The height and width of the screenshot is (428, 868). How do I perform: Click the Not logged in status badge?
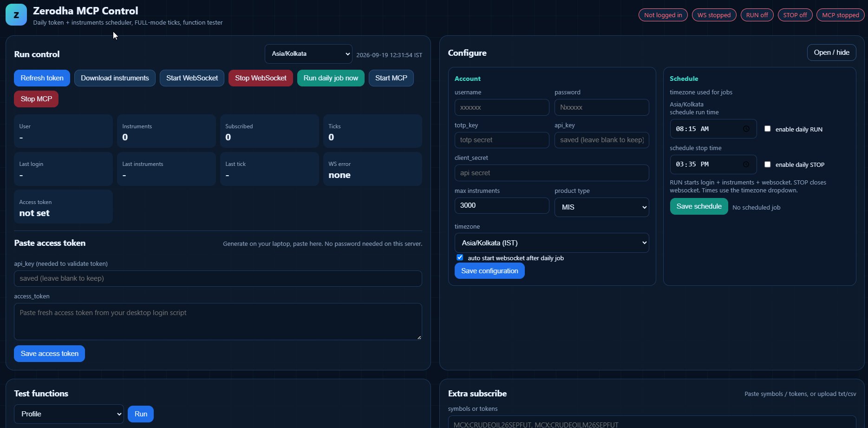(663, 15)
